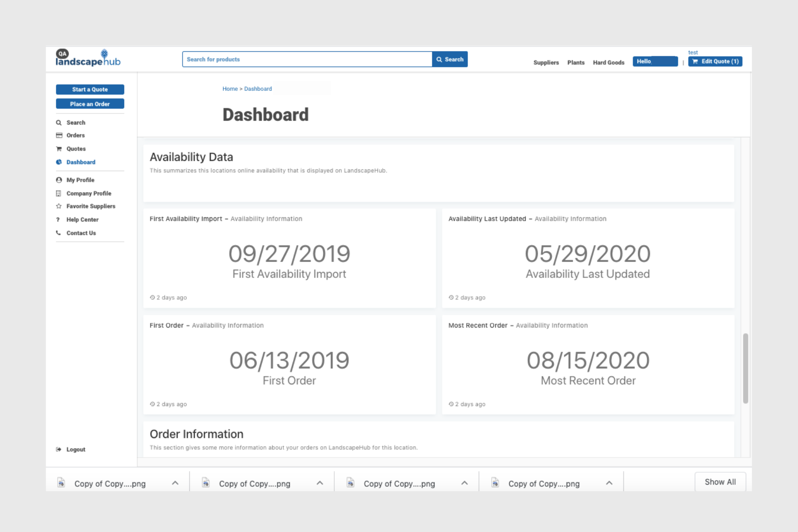Click the My Profile user icon
The width and height of the screenshot is (798, 532).
point(59,180)
